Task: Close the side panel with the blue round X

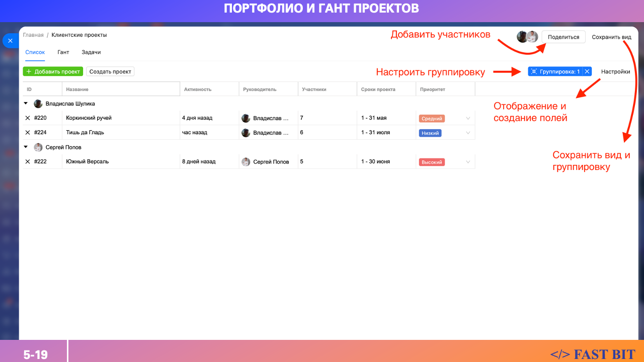Action: [10, 41]
